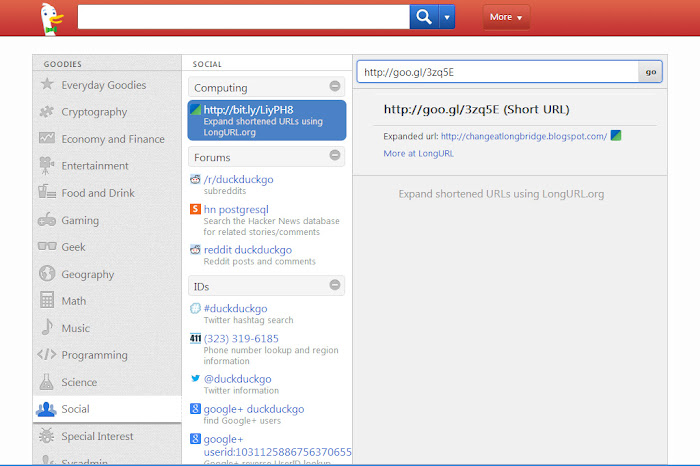Select the Math calculator icon

(x=47, y=300)
